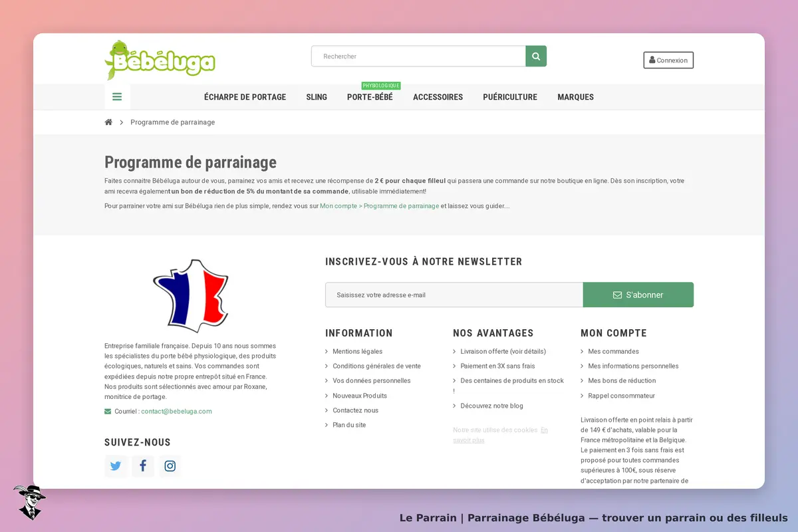Open the Puériculture menu item
This screenshot has height=532, width=798.
click(x=510, y=97)
